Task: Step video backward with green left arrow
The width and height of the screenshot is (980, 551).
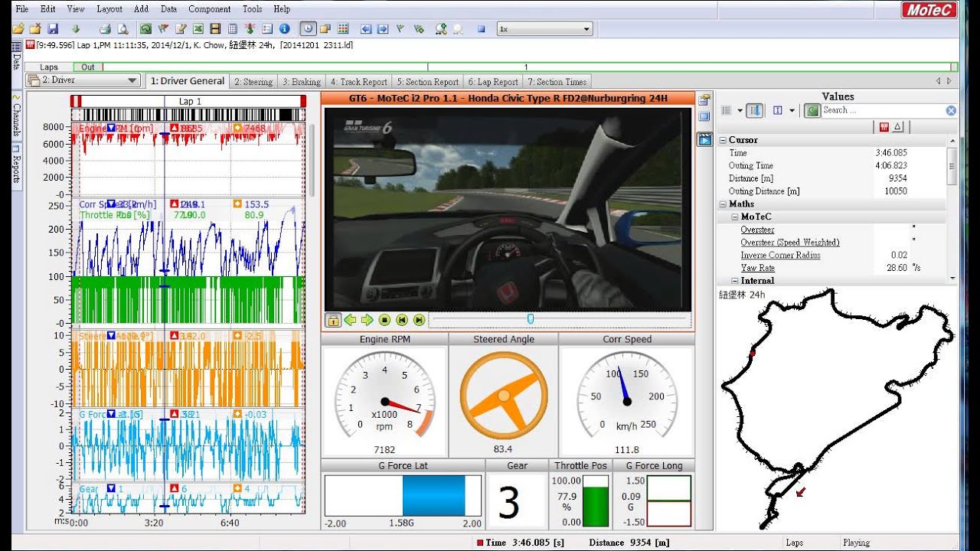Action: click(350, 320)
